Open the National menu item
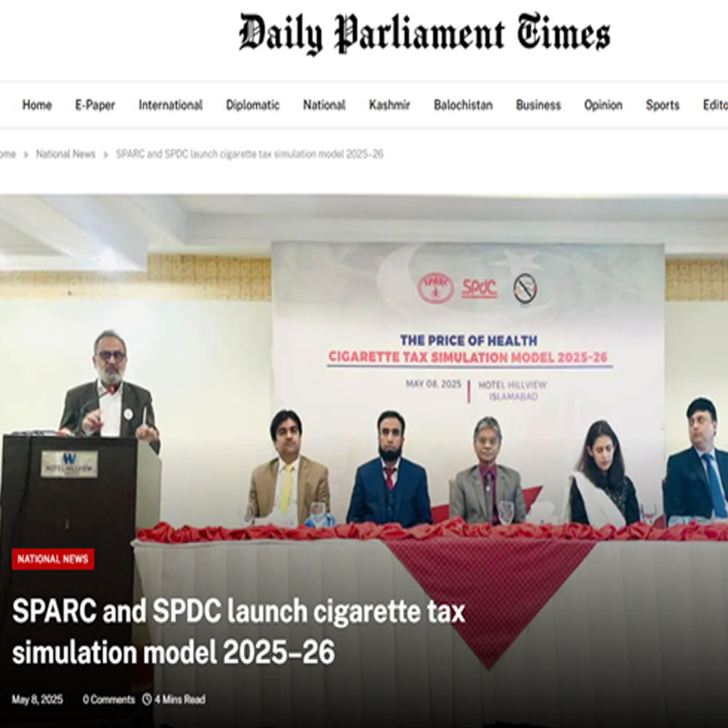This screenshot has height=728, width=728. [324, 106]
